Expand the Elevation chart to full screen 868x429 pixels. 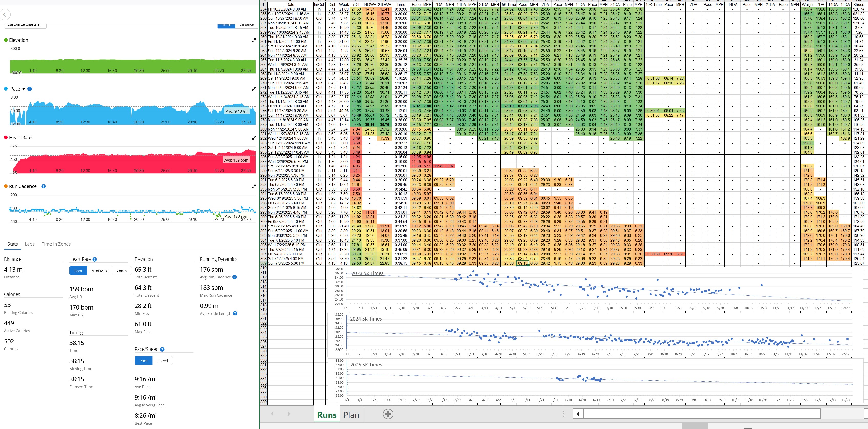pyautogui.click(x=254, y=41)
